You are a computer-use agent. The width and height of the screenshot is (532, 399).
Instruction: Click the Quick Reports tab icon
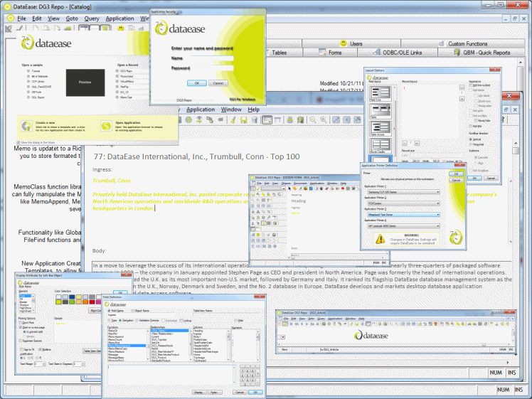click(x=457, y=52)
